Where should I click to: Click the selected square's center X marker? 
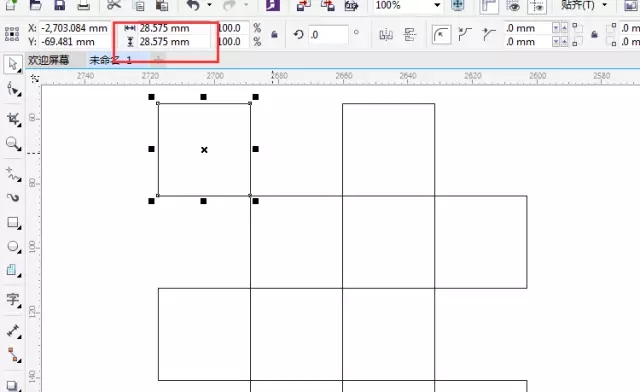204,150
